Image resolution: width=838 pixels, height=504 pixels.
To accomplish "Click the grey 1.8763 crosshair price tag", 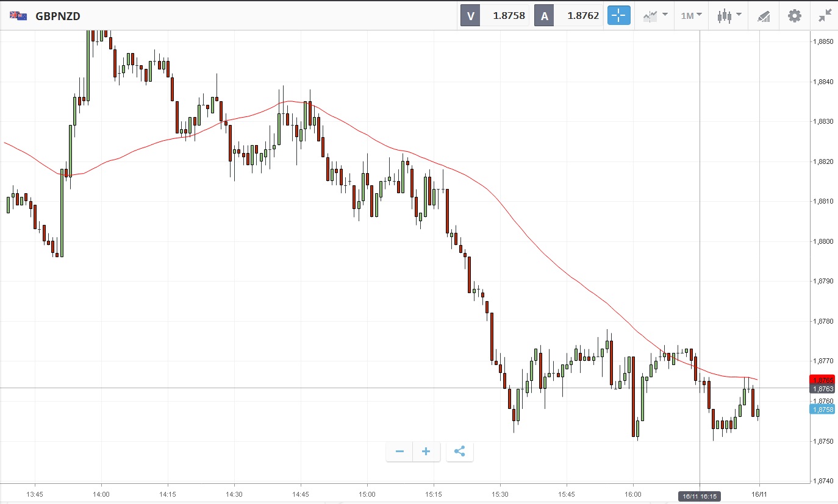I will click(x=822, y=389).
